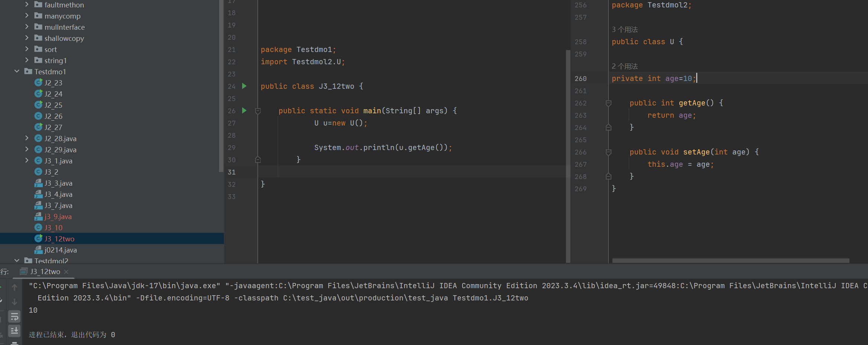Select the highlighted J3_12two class

tap(60, 239)
